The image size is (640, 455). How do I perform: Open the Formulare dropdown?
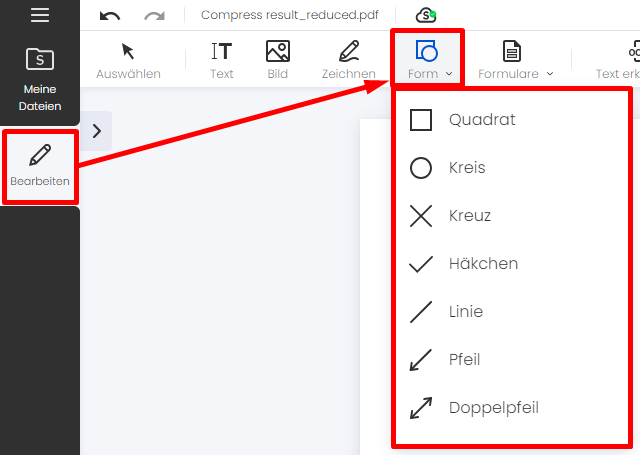[x=516, y=60]
